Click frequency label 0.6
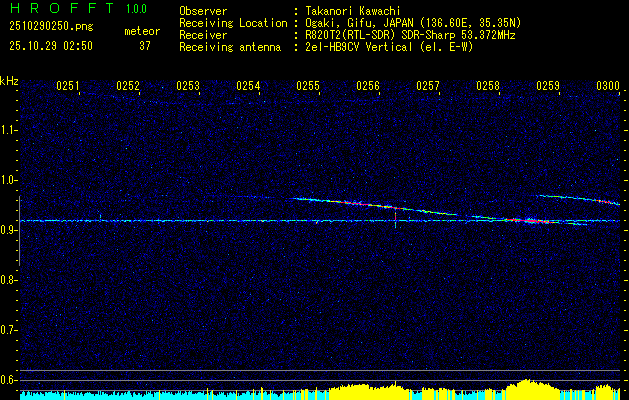629x400 pixels. pyautogui.click(x=8, y=380)
